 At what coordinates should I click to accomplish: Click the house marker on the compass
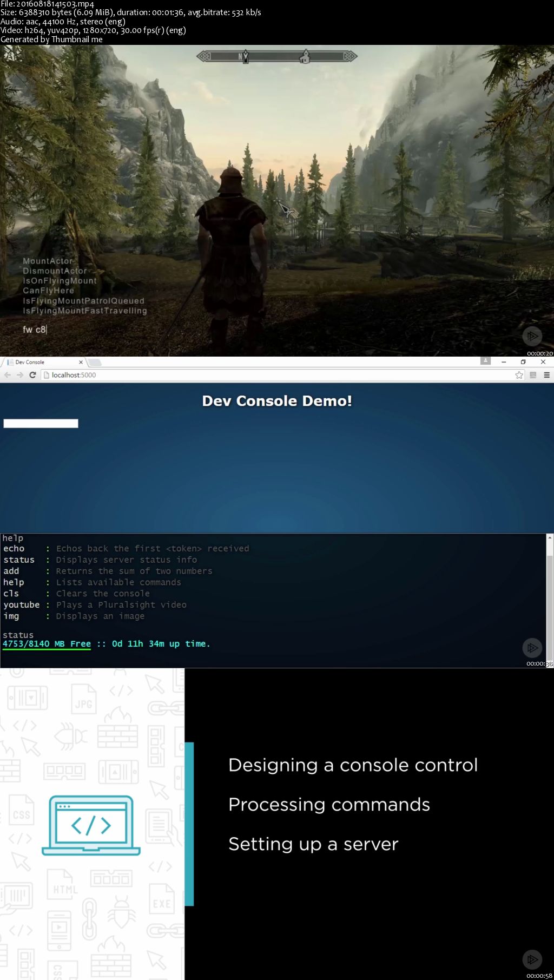(x=305, y=56)
